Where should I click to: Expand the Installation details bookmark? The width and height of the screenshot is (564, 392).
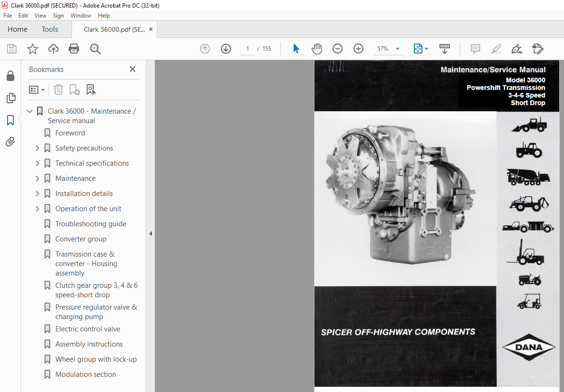(37, 194)
